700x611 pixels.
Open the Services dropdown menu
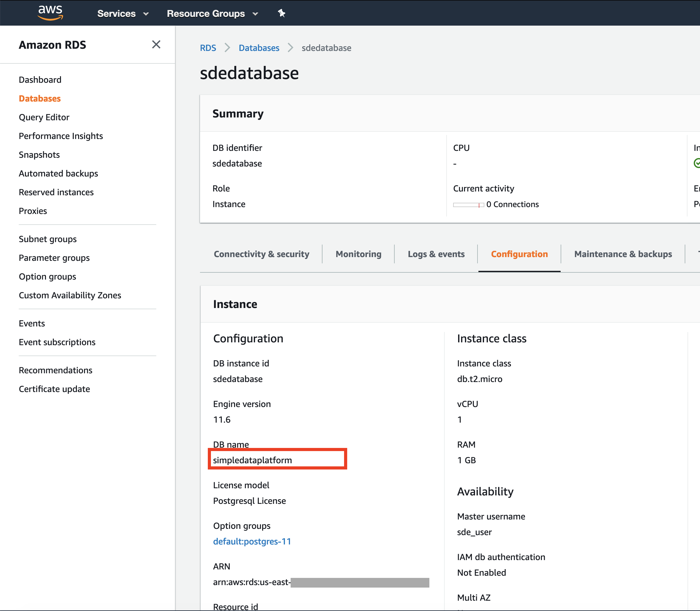coord(123,14)
